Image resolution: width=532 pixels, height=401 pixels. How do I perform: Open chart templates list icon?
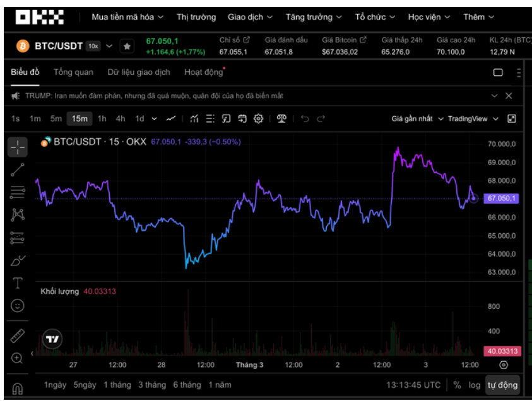pos(210,119)
